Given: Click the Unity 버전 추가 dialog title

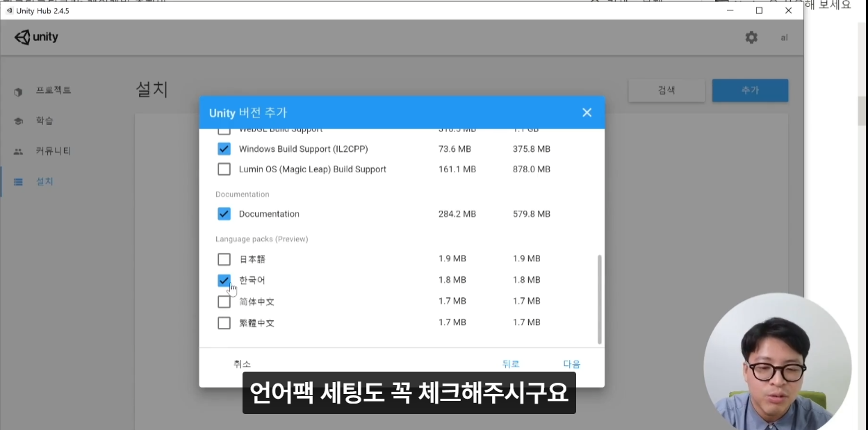Looking at the screenshot, I should click(248, 113).
